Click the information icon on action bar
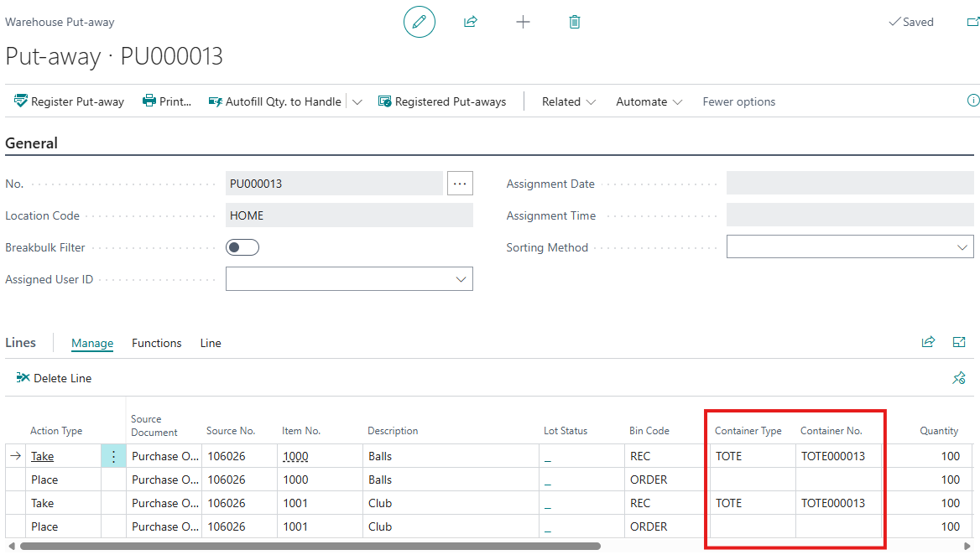The image size is (980, 560). [972, 101]
